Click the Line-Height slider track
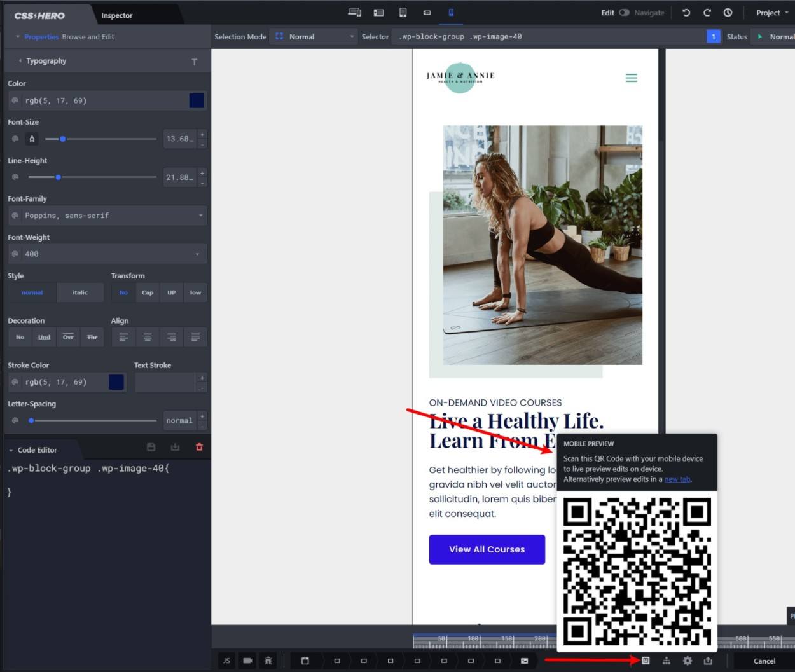795x672 pixels. click(92, 177)
